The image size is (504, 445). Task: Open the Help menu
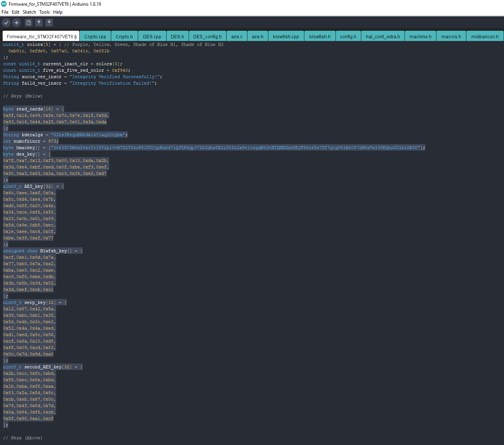point(58,12)
